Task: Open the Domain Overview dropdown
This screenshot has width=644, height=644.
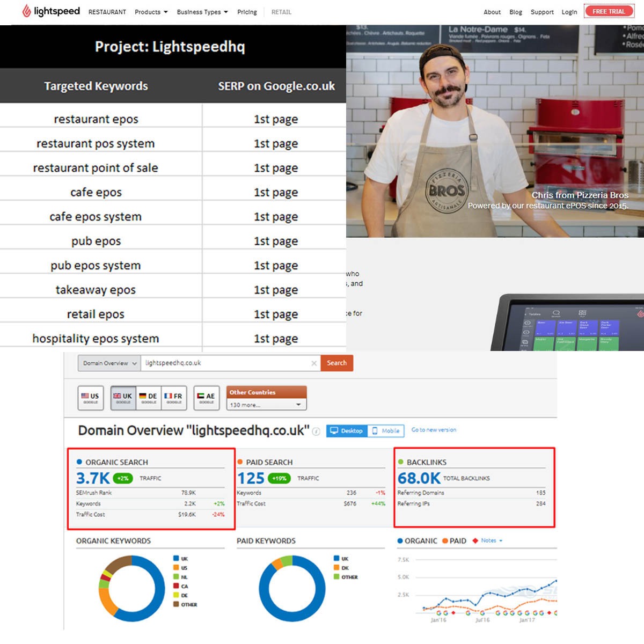Action: (x=109, y=363)
